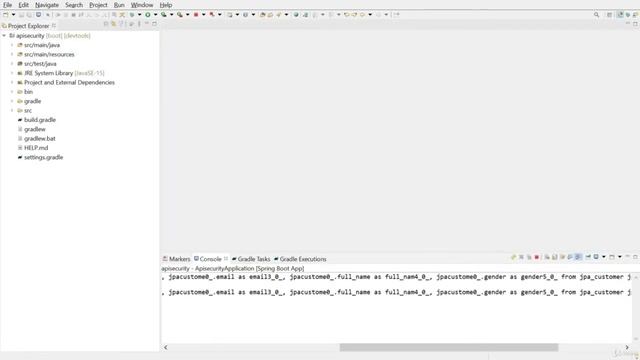Select the gradlew.bat file

40,139
